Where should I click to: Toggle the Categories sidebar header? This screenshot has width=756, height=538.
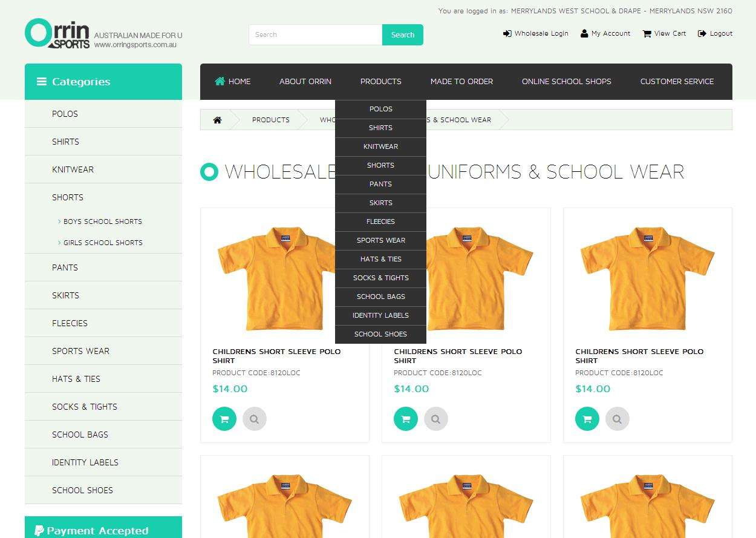[103, 82]
